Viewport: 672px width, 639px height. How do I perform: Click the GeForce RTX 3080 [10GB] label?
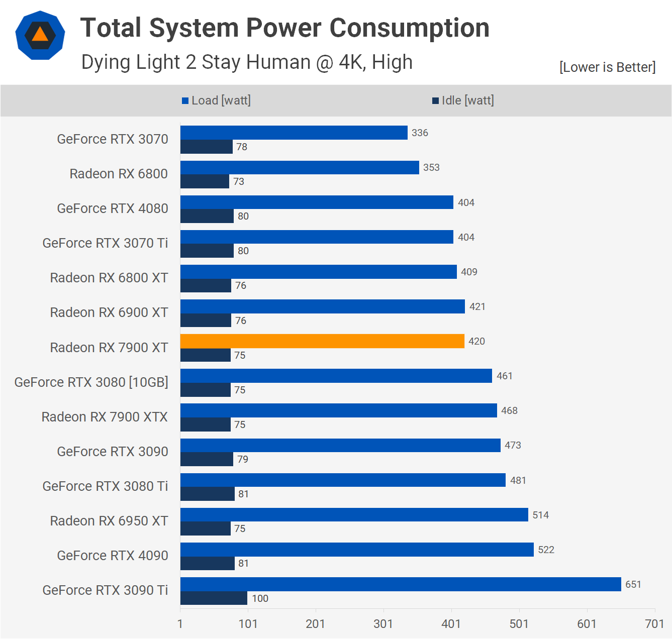coord(91,382)
